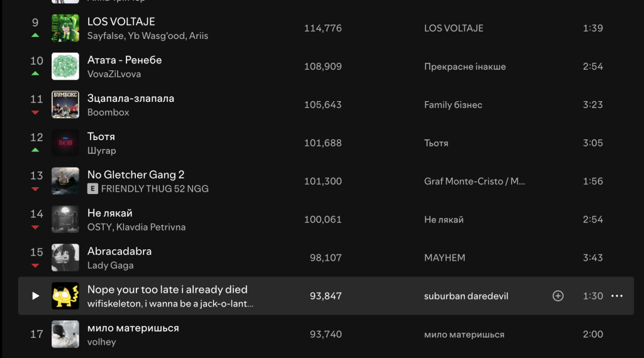Click Boombox Зцапала-злапала album artwork
Screen dimensions: 644x358
(65, 104)
